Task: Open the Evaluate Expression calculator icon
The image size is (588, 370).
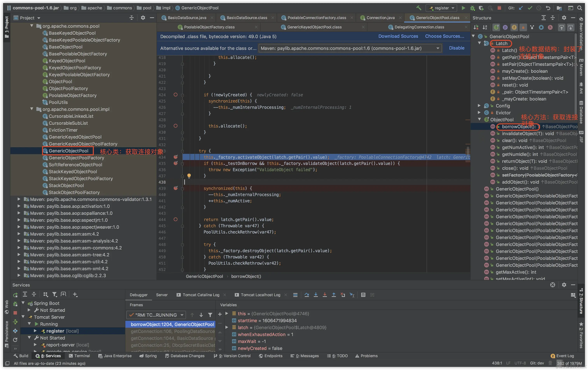Action: coord(363,295)
